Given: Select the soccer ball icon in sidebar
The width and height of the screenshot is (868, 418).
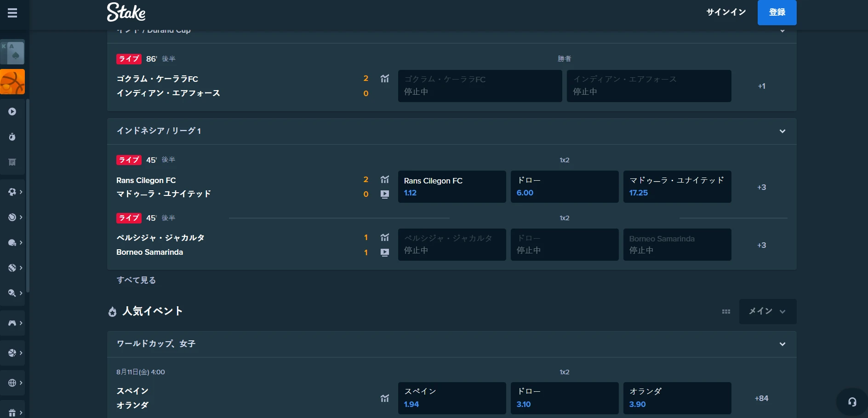Looking at the screenshot, I should (12, 192).
